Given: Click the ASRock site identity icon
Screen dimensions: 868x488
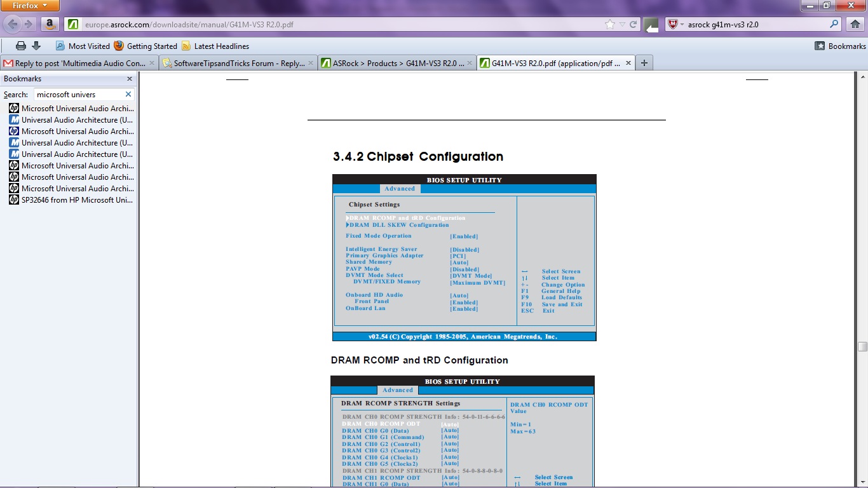Looking at the screenshot, I should click(x=74, y=25).
